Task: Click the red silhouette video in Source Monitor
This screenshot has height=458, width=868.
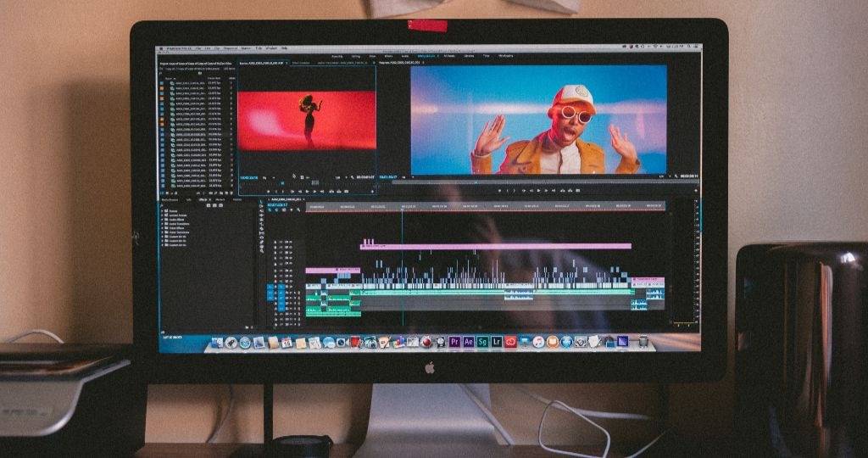Action: point(307,120)
